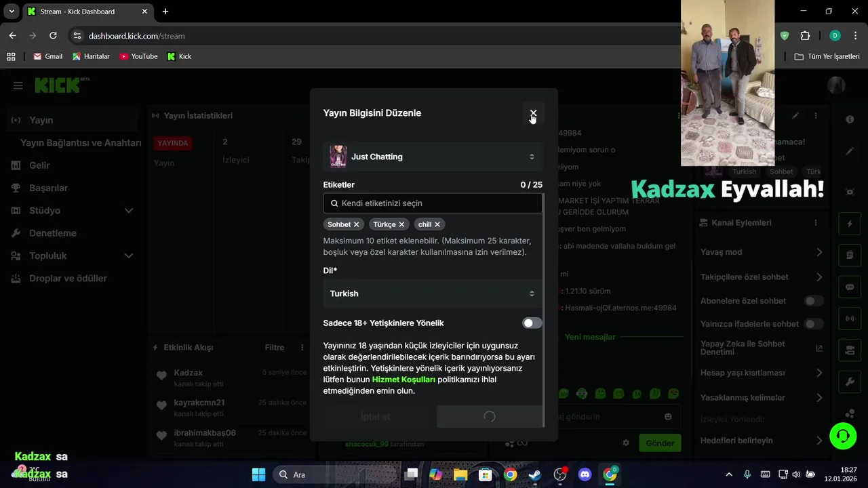Open the Haritalar bookmark
This screenshot has width=868, height=488.
point(91,56)
